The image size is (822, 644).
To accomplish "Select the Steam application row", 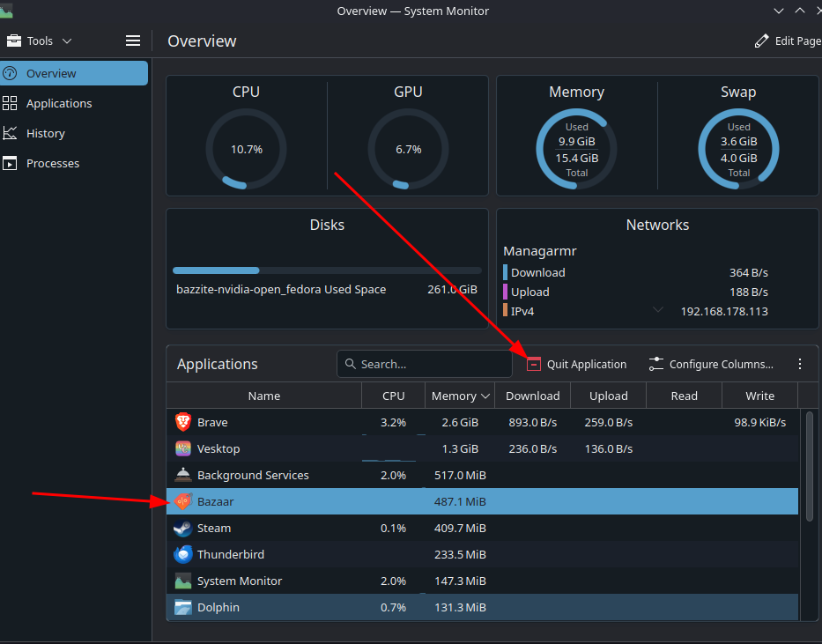I will tap(482, 528).
